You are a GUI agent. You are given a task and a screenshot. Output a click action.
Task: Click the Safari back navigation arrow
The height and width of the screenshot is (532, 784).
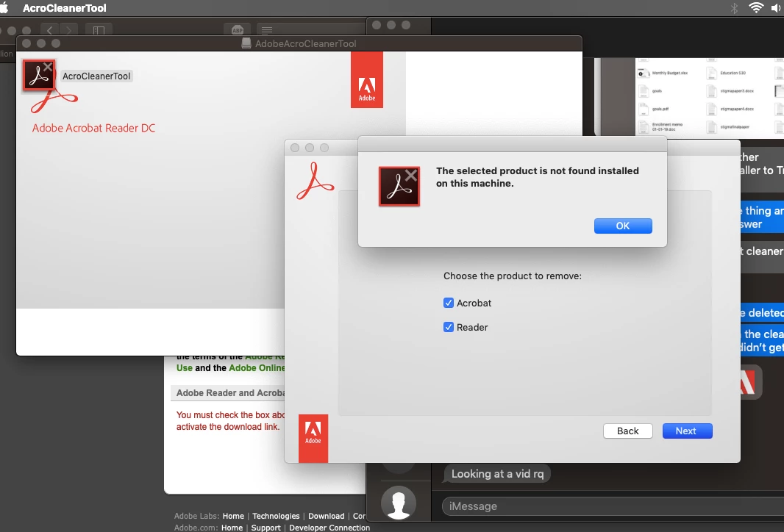49,30
